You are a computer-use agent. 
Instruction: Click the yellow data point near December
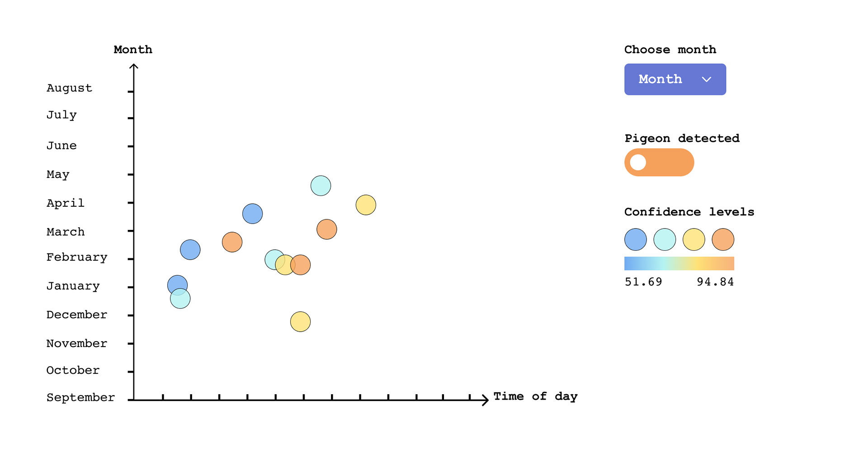click(x=300, y=322)
